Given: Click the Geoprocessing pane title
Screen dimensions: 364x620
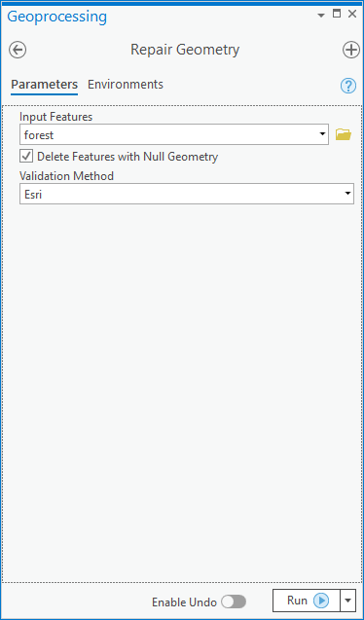Looking at the screenshot, I should coord(56,17).
